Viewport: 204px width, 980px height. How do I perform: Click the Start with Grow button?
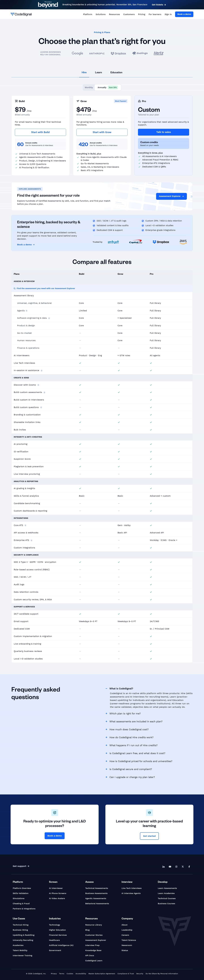(102, 132)
